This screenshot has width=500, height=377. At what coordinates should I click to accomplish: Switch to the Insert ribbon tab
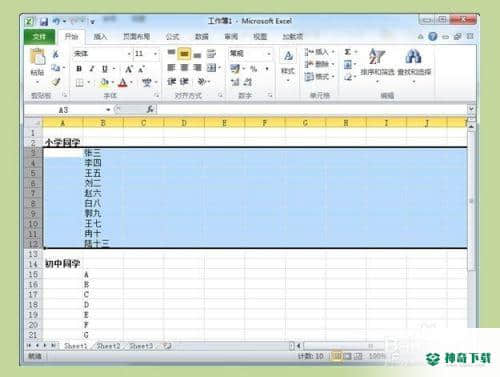100,37
